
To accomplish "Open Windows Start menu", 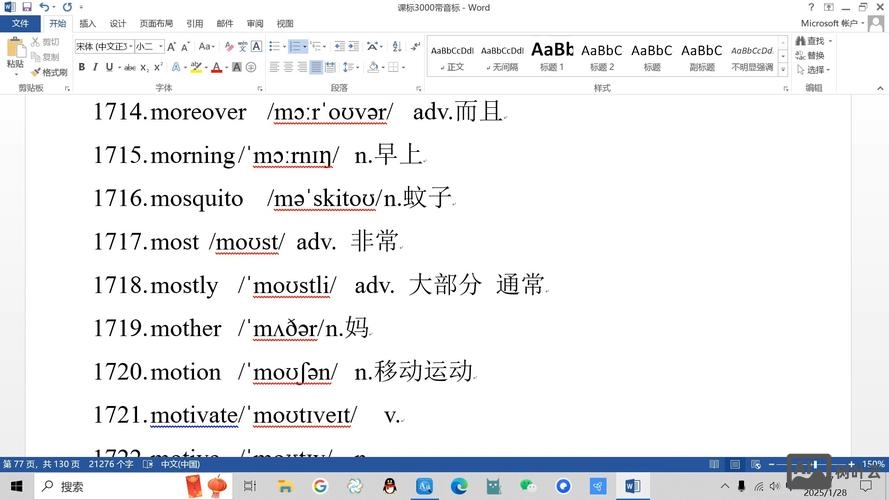I will pyautogui.click(x=16, y=486).
